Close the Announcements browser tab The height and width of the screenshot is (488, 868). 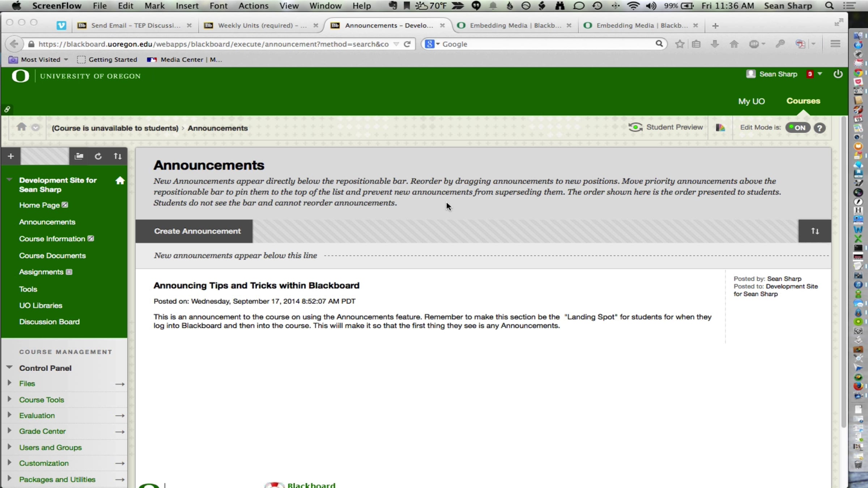[x=442, y=25]
